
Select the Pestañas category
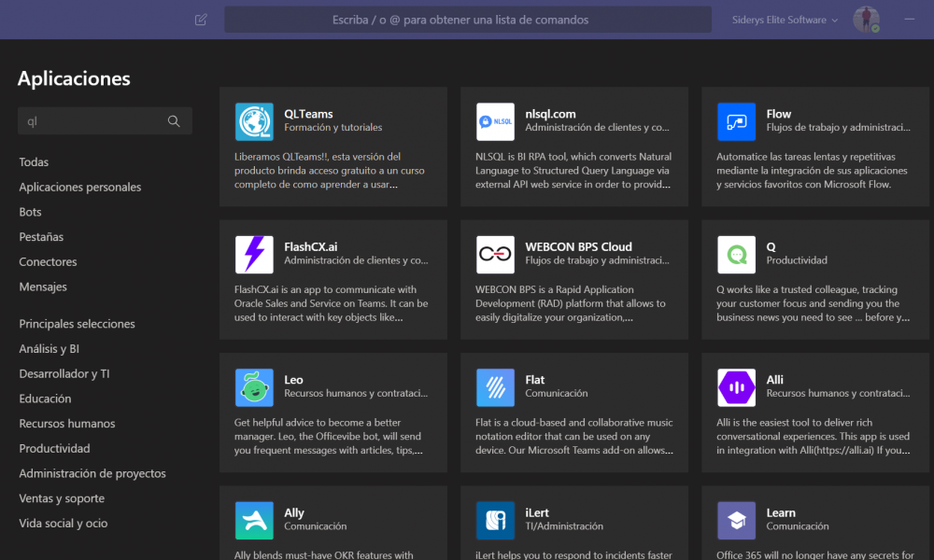(41, 237)
